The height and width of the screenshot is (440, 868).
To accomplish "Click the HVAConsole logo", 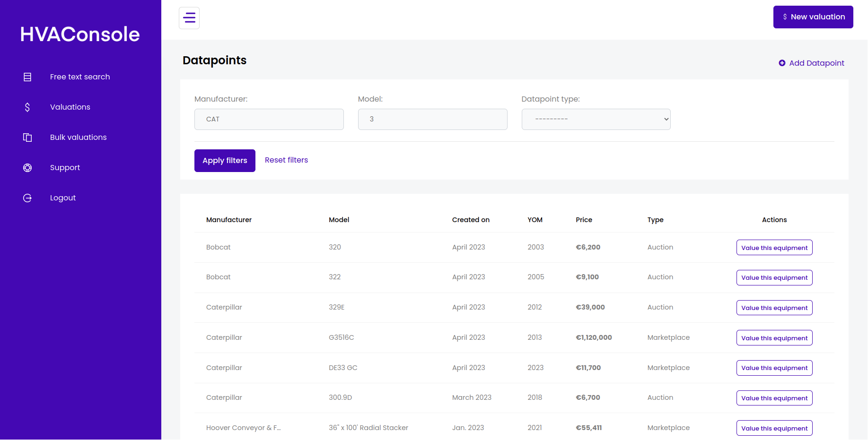I will point(80,35).
